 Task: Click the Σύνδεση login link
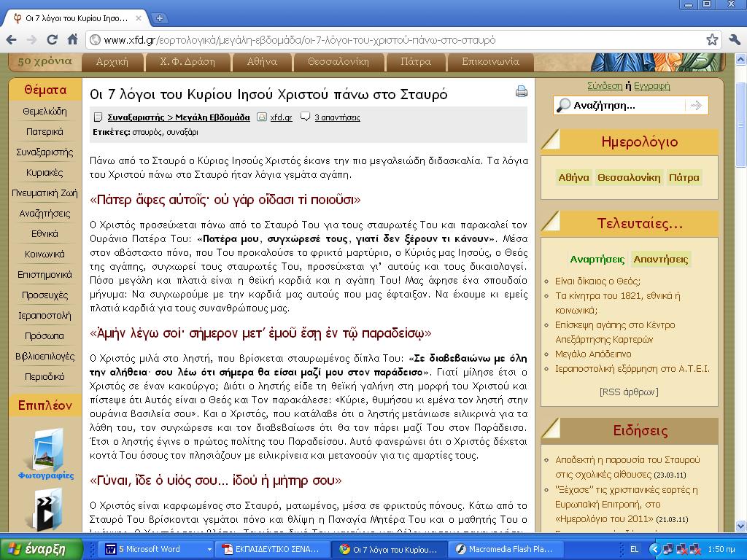coord(605,86)
